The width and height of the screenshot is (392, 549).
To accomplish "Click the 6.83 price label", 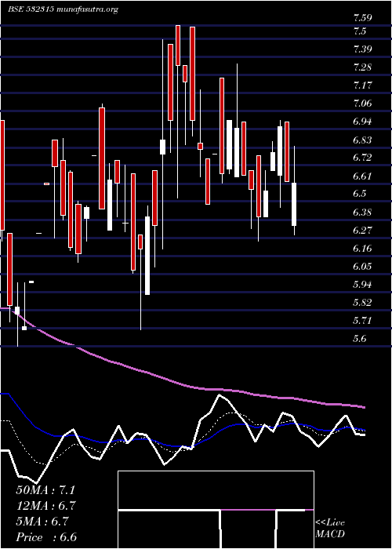I will pyautogui.click(x=362, y=140).
